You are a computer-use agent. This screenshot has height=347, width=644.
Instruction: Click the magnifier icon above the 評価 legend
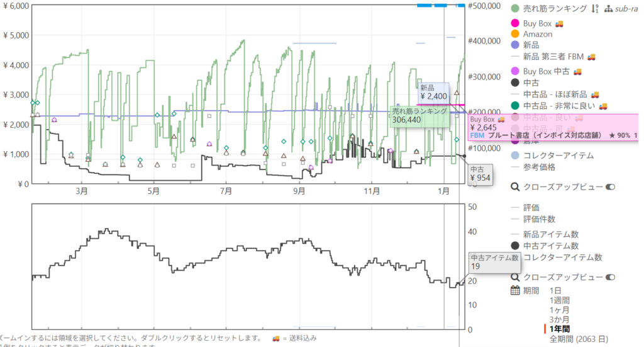click(515, 187)
